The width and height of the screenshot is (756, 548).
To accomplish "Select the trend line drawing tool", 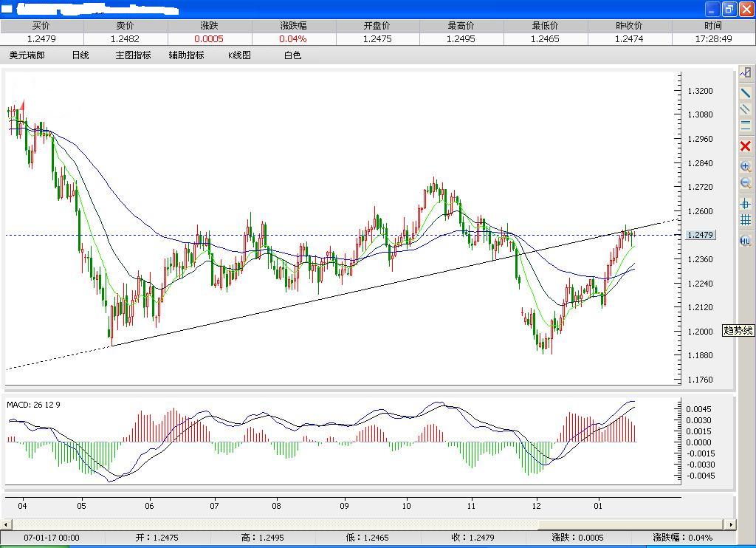I will point(746,92).
